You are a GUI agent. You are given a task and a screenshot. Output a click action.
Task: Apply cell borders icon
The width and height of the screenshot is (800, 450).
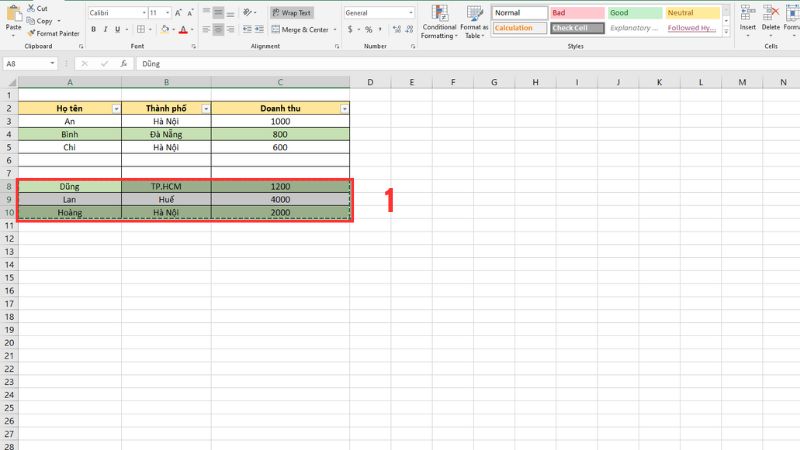pyautogui.click(x=141, y=30)
